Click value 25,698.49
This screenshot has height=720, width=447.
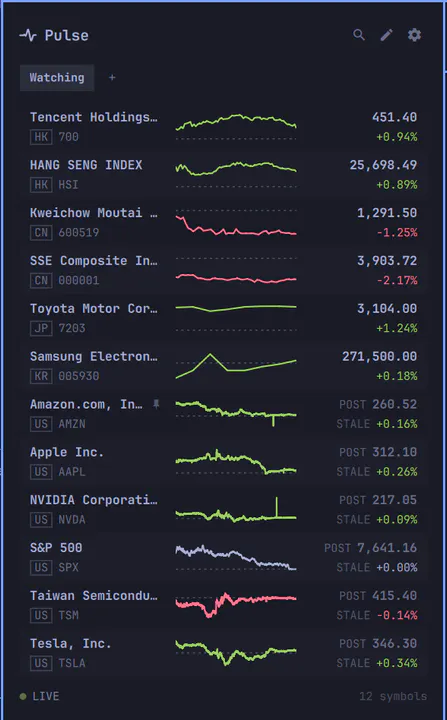point(383,165)
